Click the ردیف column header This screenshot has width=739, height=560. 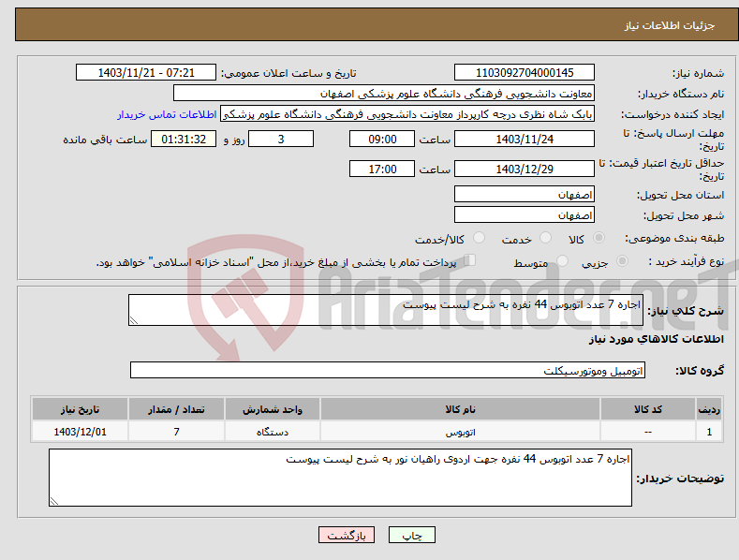click(x=709, y=409)
